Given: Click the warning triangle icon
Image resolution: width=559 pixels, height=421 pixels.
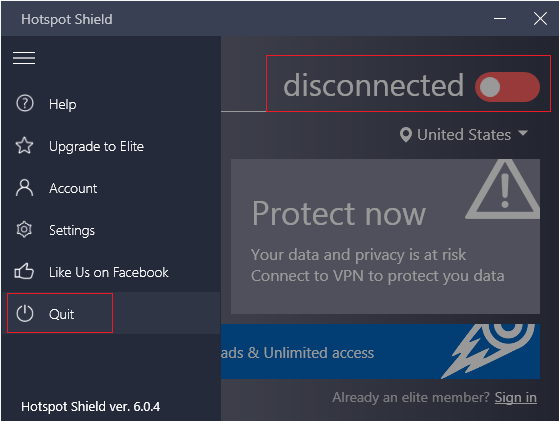Looking at the screenshot, I should tap(503, 190).
